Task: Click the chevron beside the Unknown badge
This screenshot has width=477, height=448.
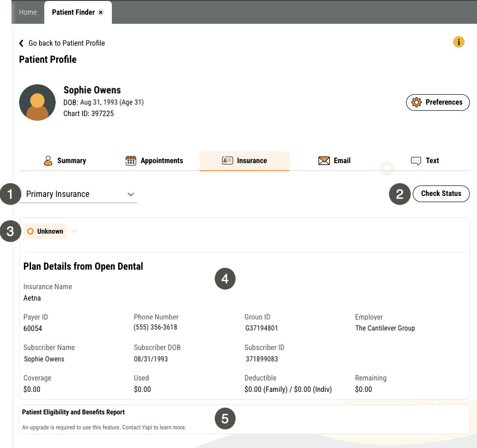Action: 74,231
